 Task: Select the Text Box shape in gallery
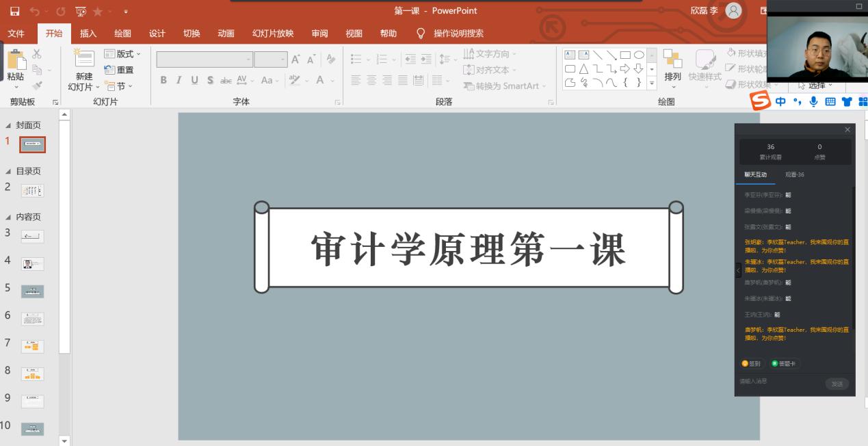pos(570,55)
